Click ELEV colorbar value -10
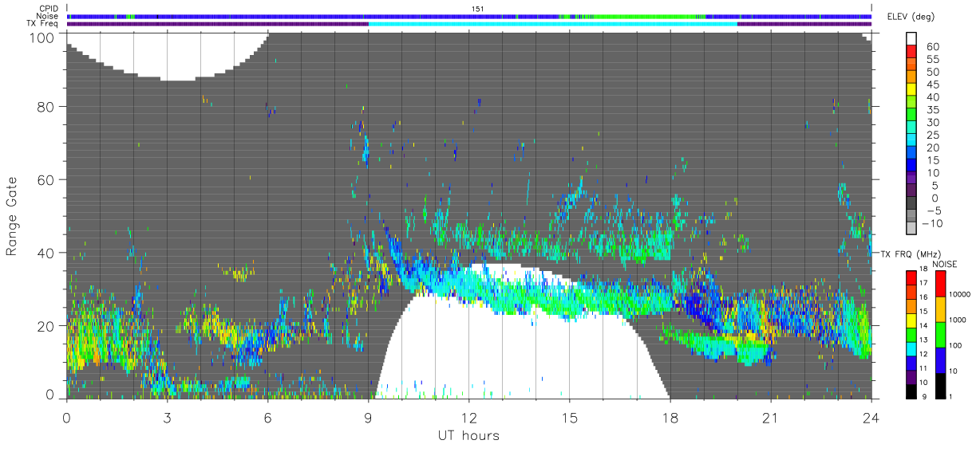980x452 pixels. (x=931, y=224)
